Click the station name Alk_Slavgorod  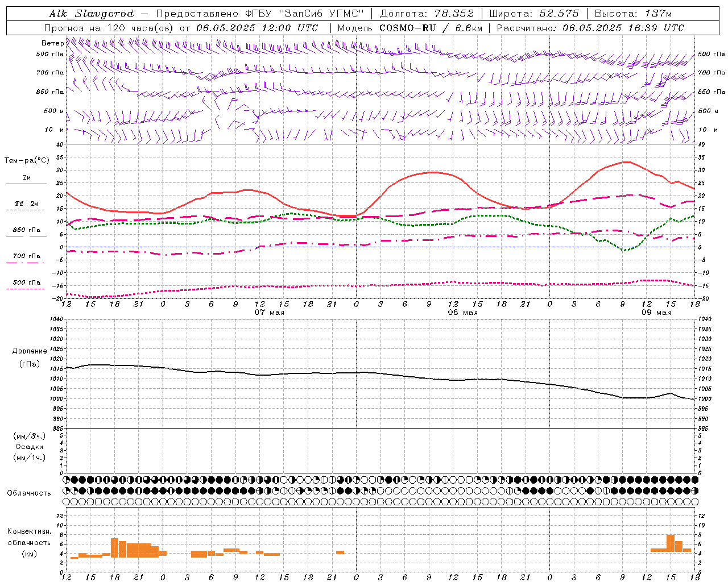pos(91,14)
